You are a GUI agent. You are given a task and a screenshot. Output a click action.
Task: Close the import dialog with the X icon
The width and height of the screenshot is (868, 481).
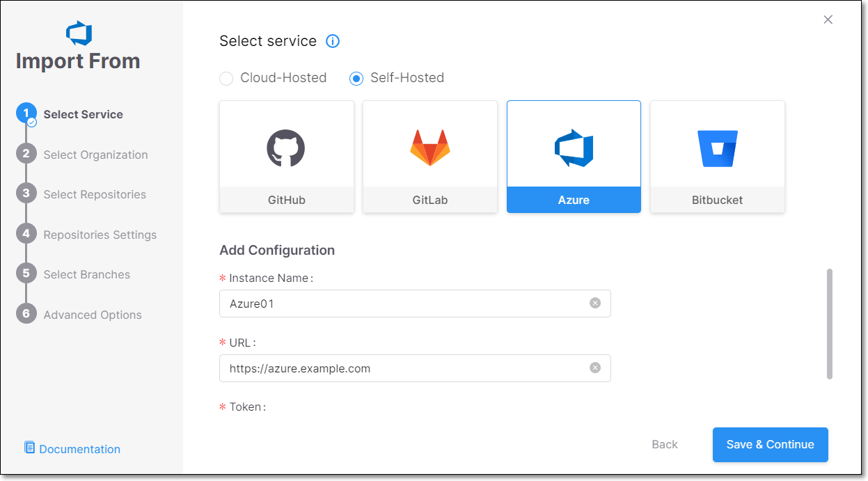coord(828,19)
